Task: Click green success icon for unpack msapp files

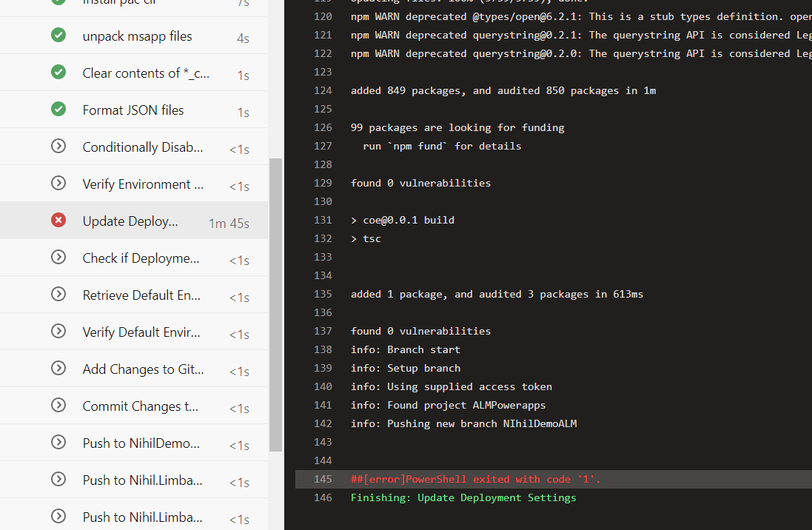Action: [x=58, y=36]
